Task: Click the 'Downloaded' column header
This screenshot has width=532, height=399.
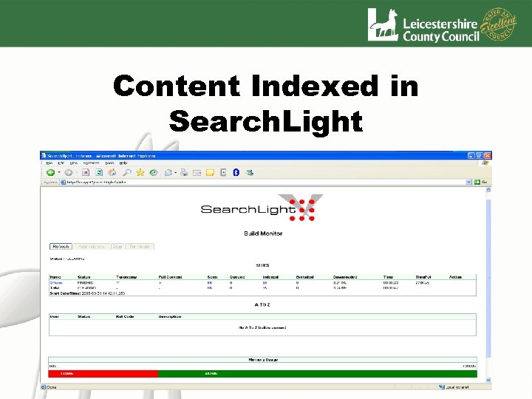Action: point(345,277)
